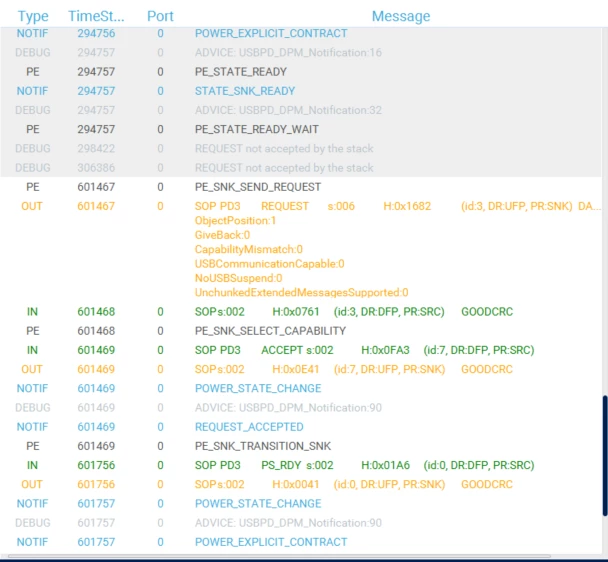Sort by the TimeSt... column header

(x=96, y=16)
